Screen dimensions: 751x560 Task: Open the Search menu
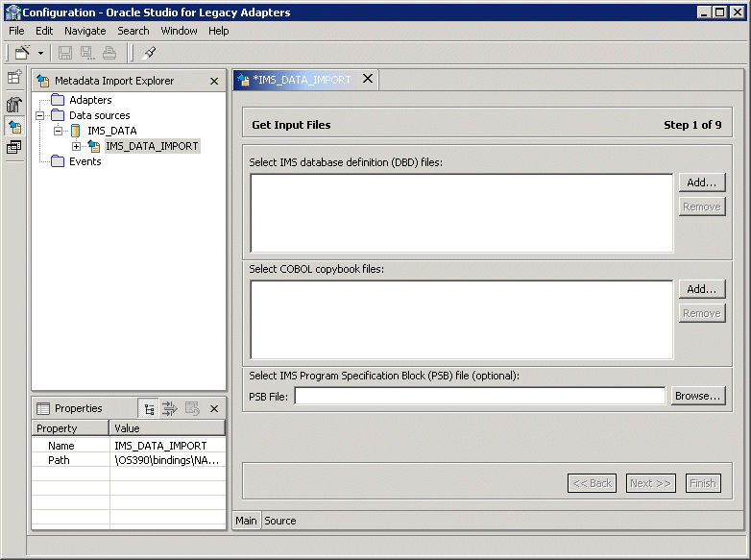(133, 31)
